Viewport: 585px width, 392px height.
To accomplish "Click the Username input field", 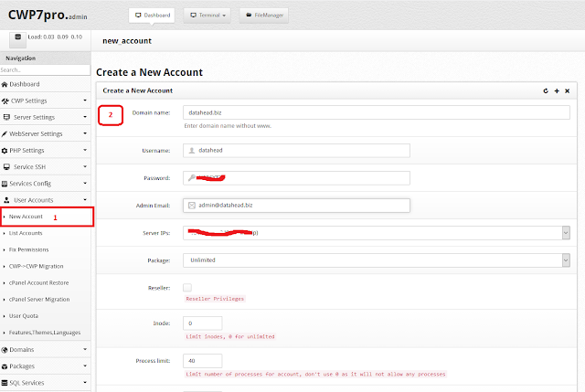I will 296,150.
